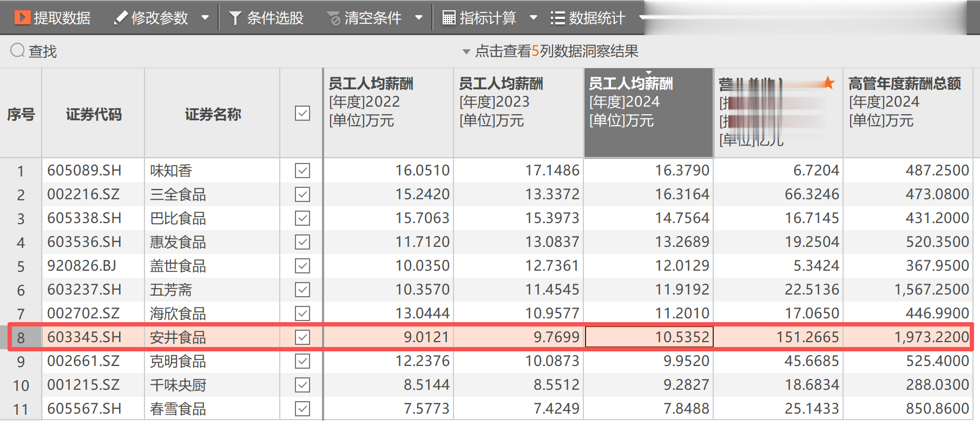Click the orange star on the column header
This screenshot has height=425, width=980.
tap(828, 83)
